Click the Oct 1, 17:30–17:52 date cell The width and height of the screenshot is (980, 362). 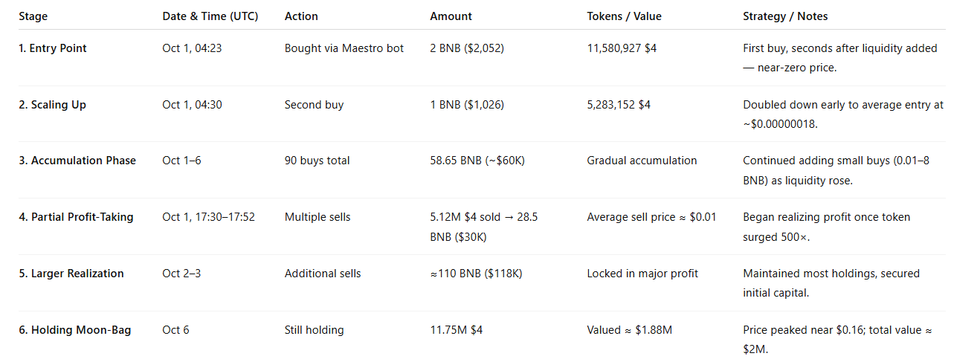pos(208,217)
